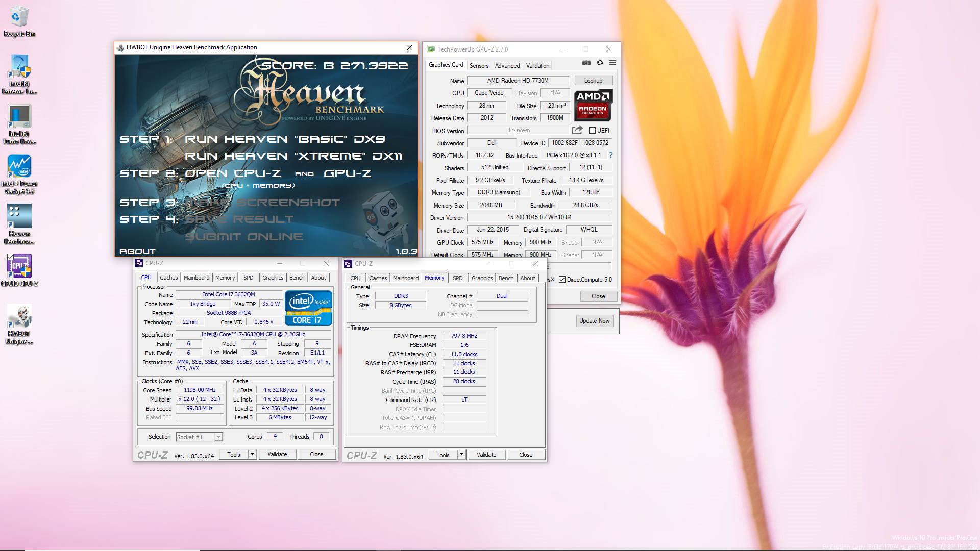The width and height of the screenshot is (980, 551).
Task: Click the Bus Interface question mark
Action: pyautogui.click(x=610, y=155)
